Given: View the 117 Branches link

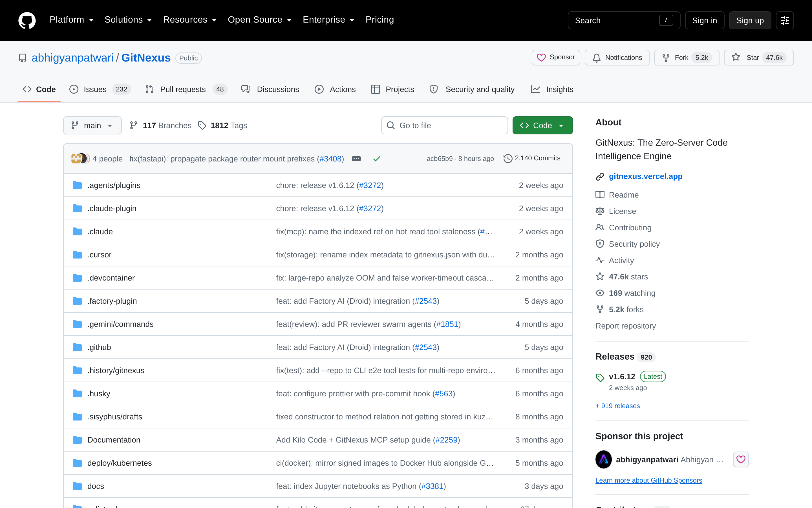Looking at the screenshot, I should pyautogui.click(x=160, y=125).
